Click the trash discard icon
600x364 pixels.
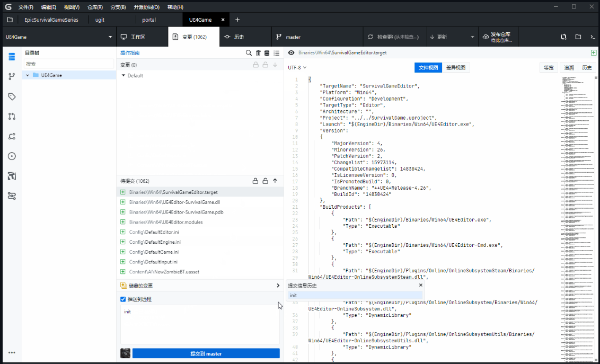click(258, 53)
